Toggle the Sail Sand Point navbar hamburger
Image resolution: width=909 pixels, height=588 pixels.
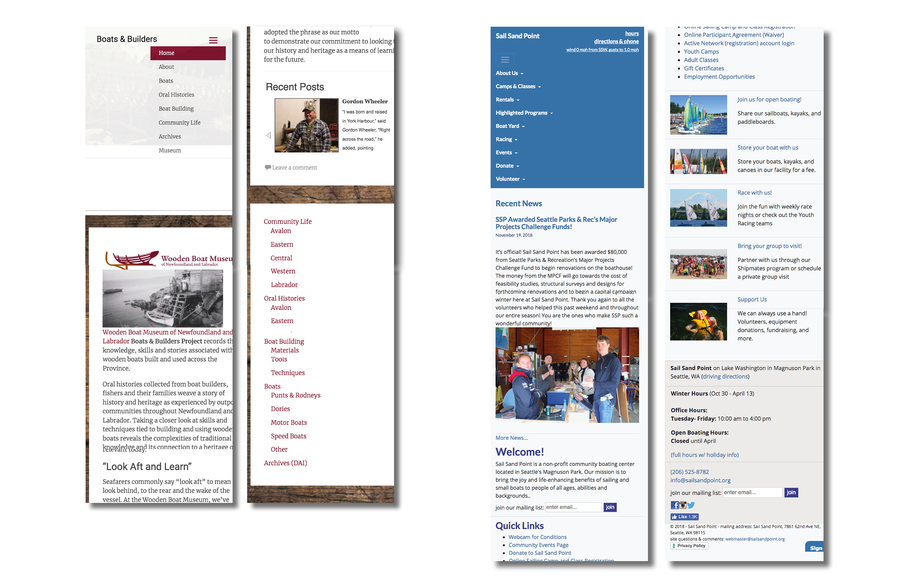click(x=505, y=60)
